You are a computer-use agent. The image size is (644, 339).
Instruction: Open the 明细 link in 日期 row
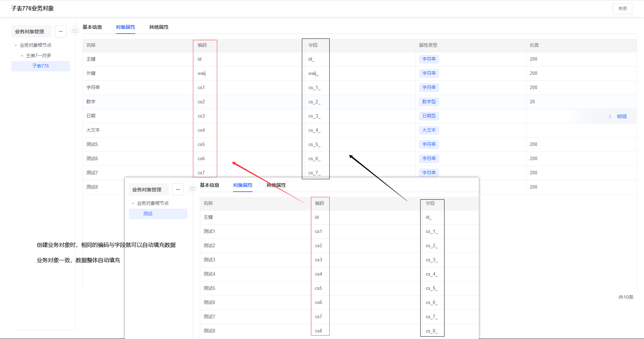[621, 116]
